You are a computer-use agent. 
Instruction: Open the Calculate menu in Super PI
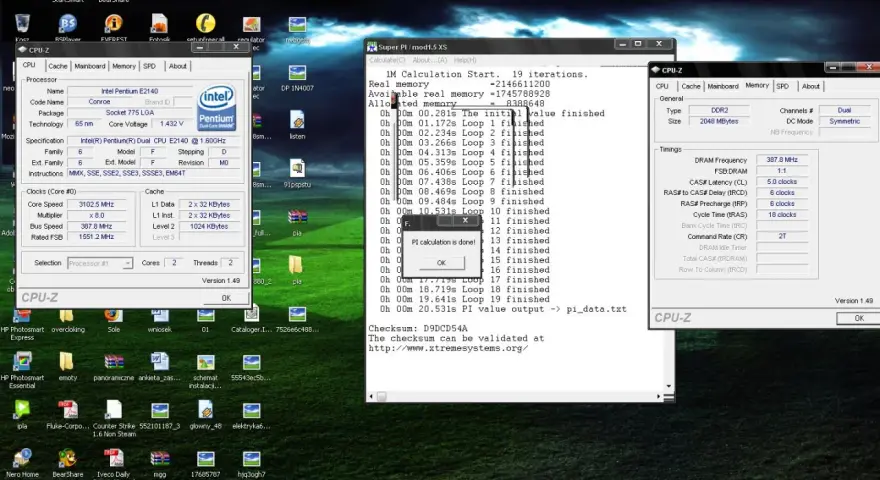387,60
